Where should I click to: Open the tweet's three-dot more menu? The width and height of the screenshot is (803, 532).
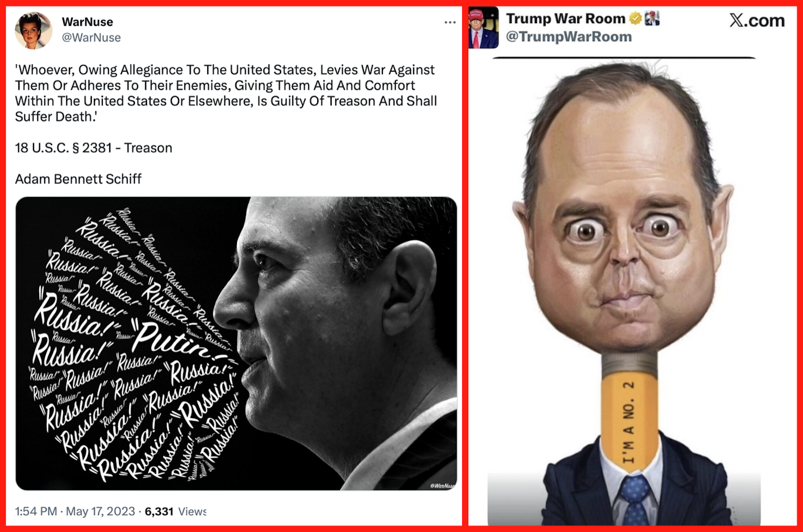coord(450,22)
